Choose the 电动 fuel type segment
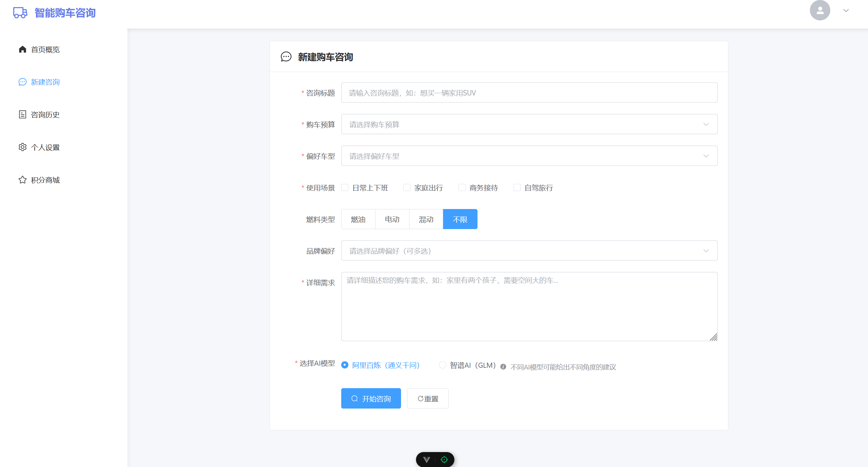The width and height of the screenshot is (868, 467). 392,219
